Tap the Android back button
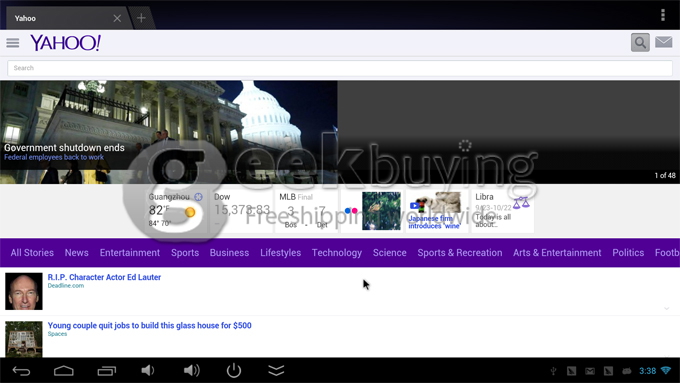The width and height of the screenshot is (680, 383). (21, 371)
